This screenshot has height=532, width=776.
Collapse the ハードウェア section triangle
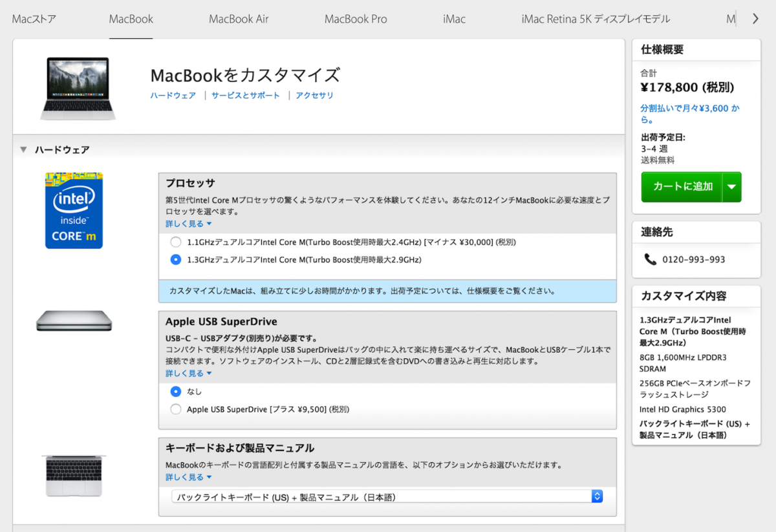pyautogui.click(x=23, y=149)
